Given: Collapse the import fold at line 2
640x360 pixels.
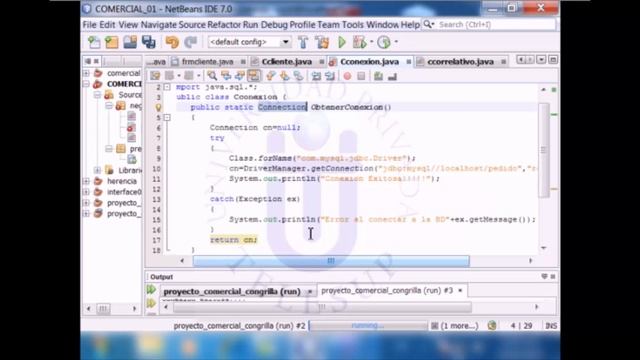Looking at the screenshot, I should point(167,87).
